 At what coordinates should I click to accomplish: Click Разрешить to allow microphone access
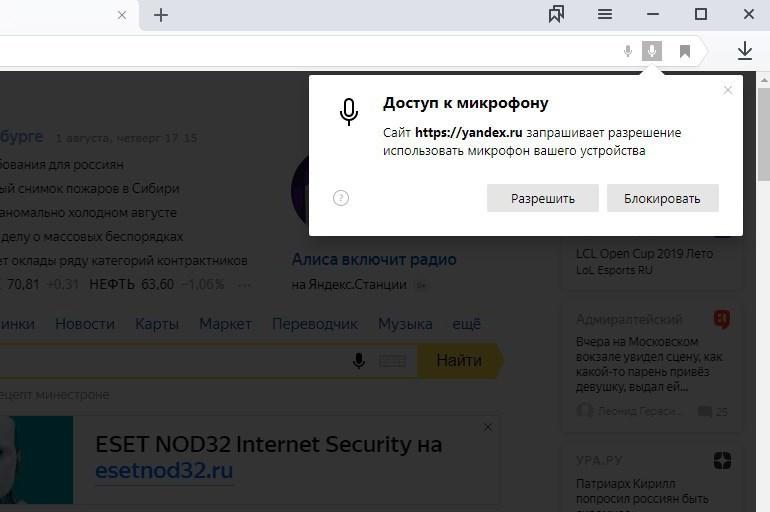pyautogui.click(x=542, y=198)
